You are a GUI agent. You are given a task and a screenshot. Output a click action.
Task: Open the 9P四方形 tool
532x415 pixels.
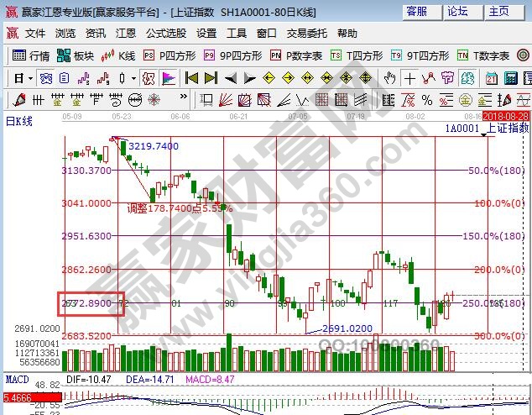pos(232,55)
